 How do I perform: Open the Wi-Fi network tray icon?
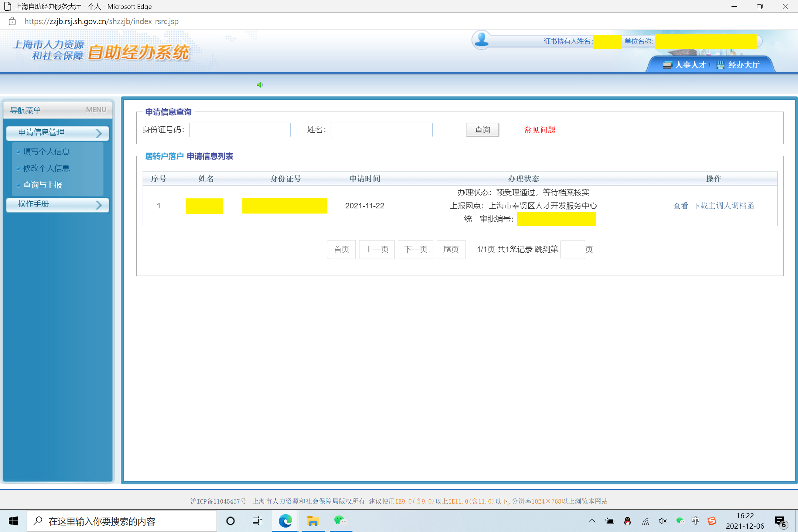[646, 521]
